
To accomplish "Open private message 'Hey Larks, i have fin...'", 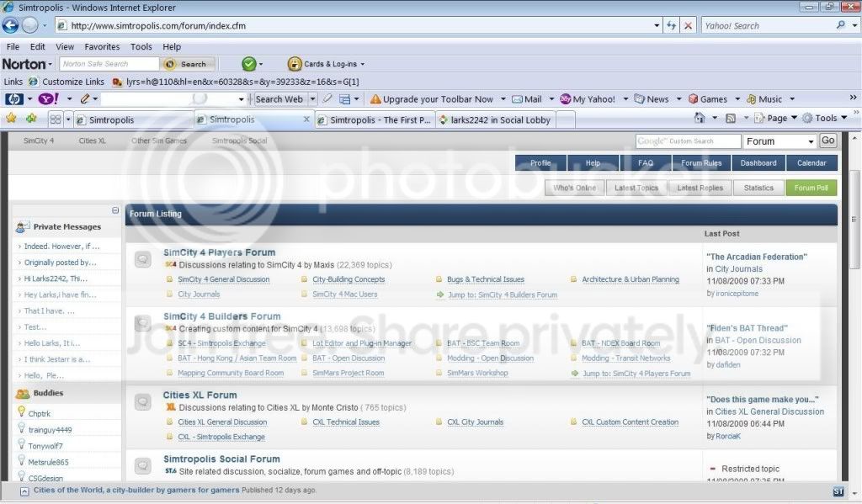I will click(x=60, y=294).
